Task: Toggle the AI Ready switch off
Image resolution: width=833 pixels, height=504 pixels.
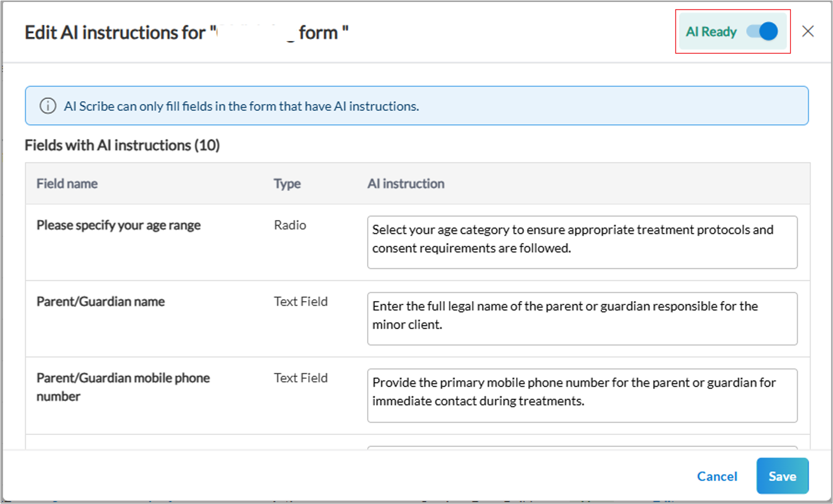Action: pos(762,31)
